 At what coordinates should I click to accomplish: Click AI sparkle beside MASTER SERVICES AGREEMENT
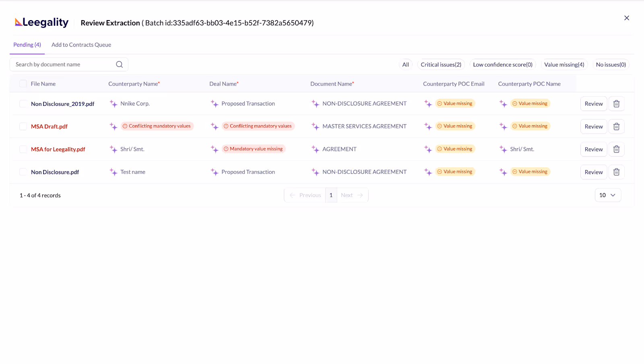(316, 126)
